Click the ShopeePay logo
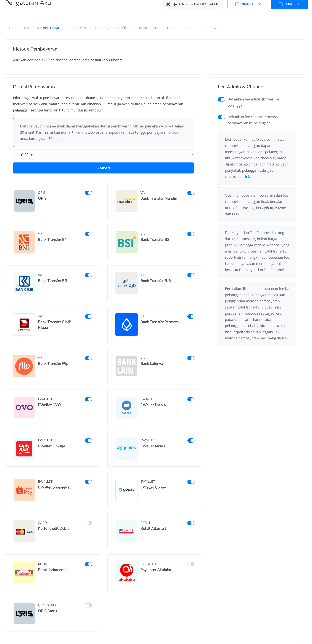The image size is (312, 644). coord(24,490)
